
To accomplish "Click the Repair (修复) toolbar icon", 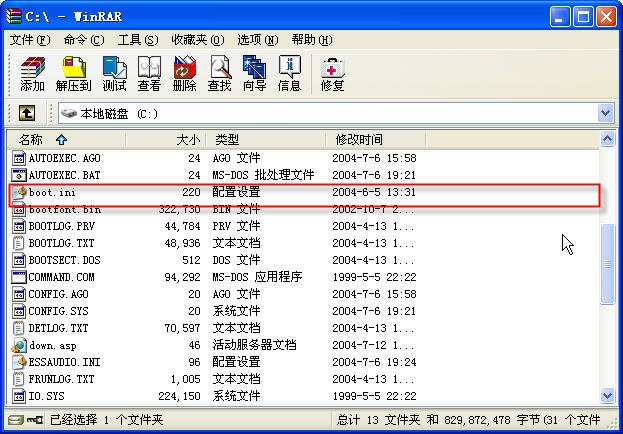I will (332, 74).
